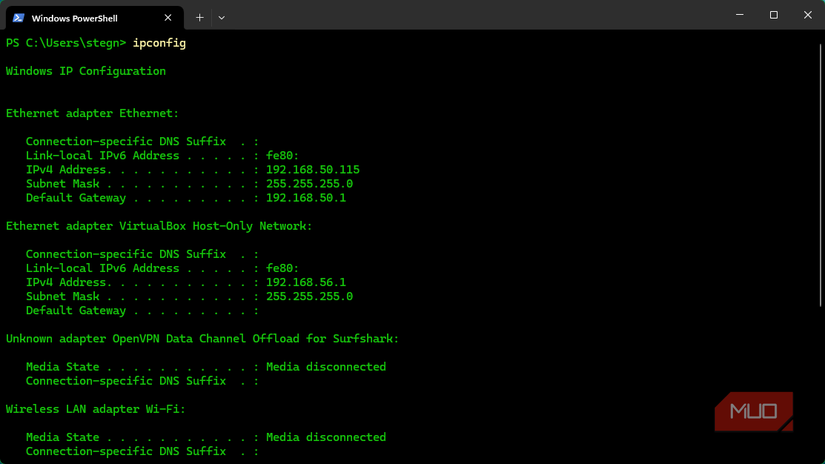This screenshot has height=464, width=825.
Task: Minimize the terminal window
Action: click(x=740, y=15)
